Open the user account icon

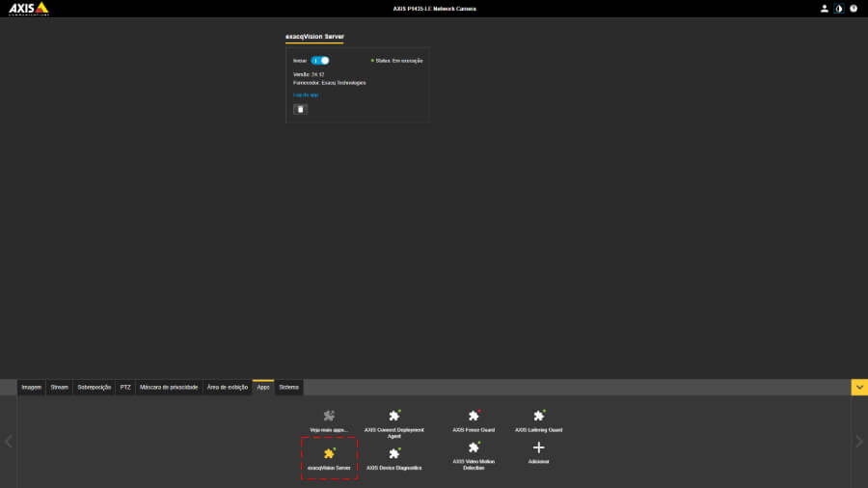coord(825,9)
